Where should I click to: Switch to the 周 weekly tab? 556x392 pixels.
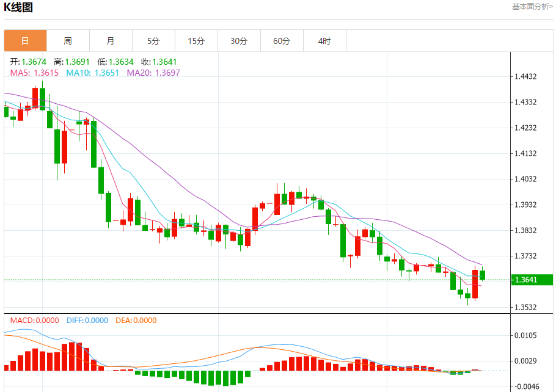[x=68, y=41]
